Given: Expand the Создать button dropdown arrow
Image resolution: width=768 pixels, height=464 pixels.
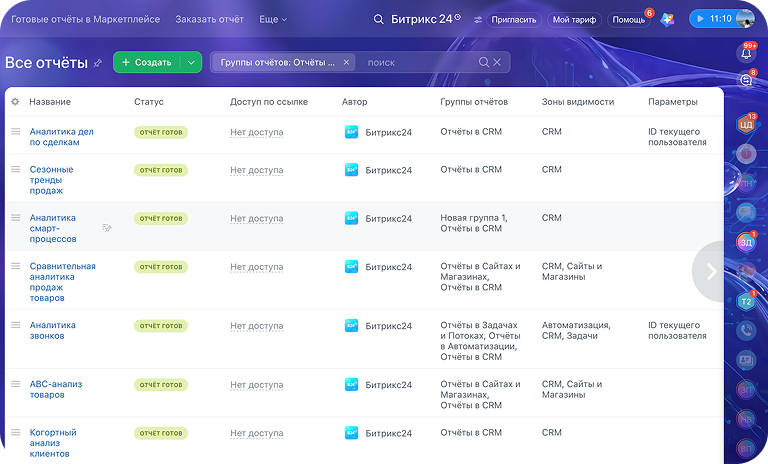Looking at the screenshot, I should [x=192, y=62].
